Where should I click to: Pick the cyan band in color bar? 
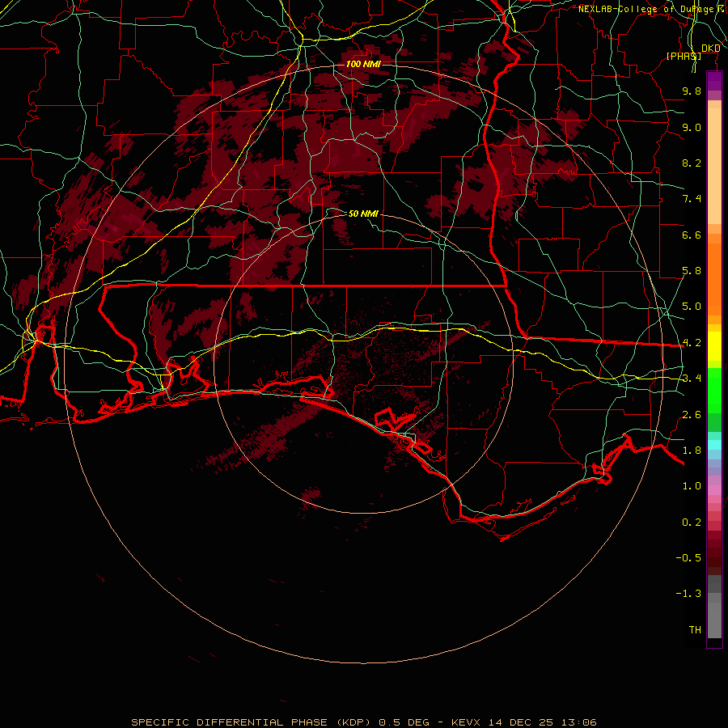pyautogui.click(x=714, y=445)
